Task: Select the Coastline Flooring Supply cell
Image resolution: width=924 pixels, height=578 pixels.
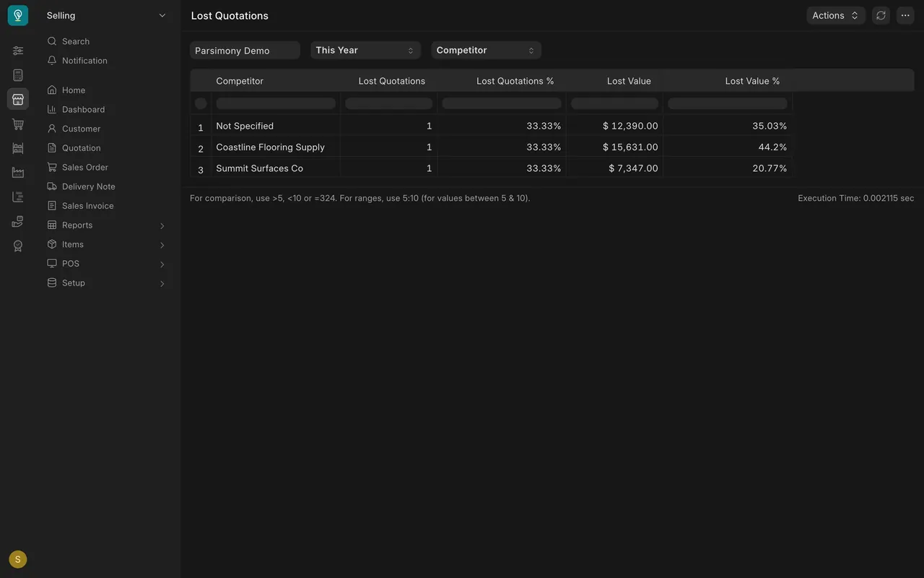Action: click(x=276, y=147)
